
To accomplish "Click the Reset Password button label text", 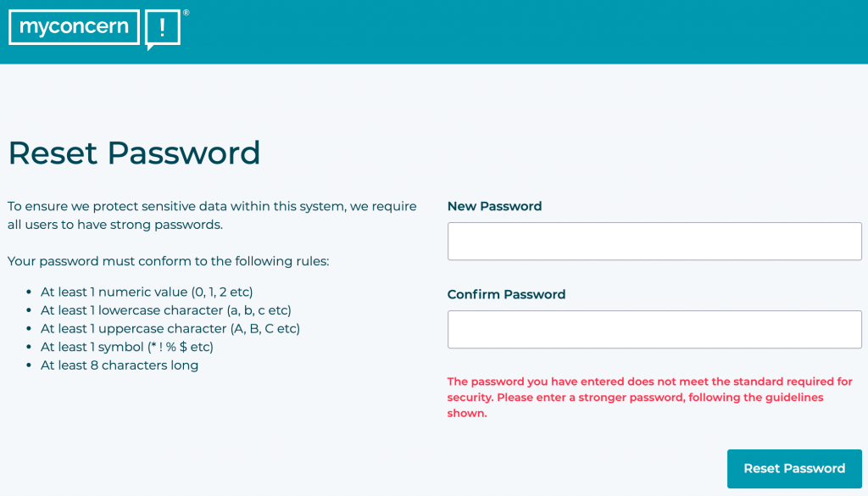I will point(793,468).
